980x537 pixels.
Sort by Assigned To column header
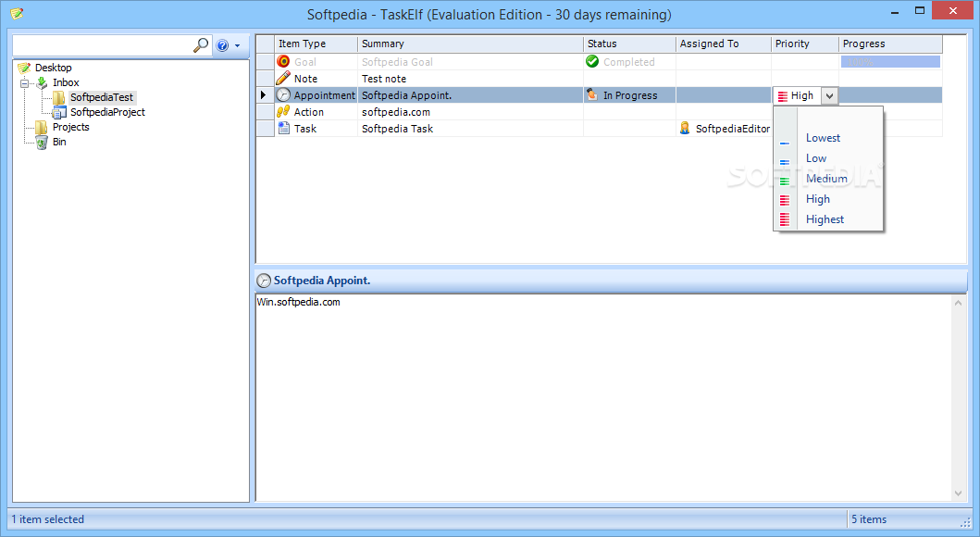pos(724,44)
